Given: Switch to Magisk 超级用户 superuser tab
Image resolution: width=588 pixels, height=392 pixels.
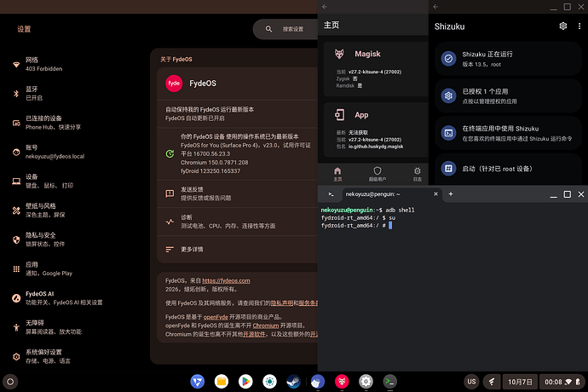Looking at the screenshot, I should pyautogui.click(x=378, y=174).
